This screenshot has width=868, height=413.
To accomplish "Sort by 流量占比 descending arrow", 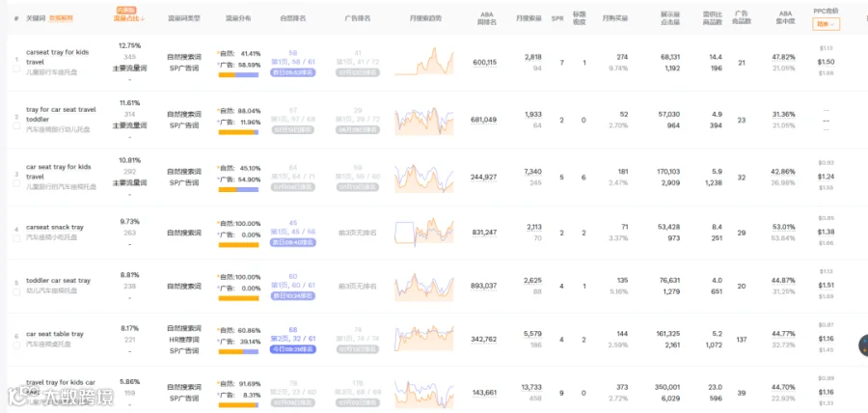I will pos(144,19).
